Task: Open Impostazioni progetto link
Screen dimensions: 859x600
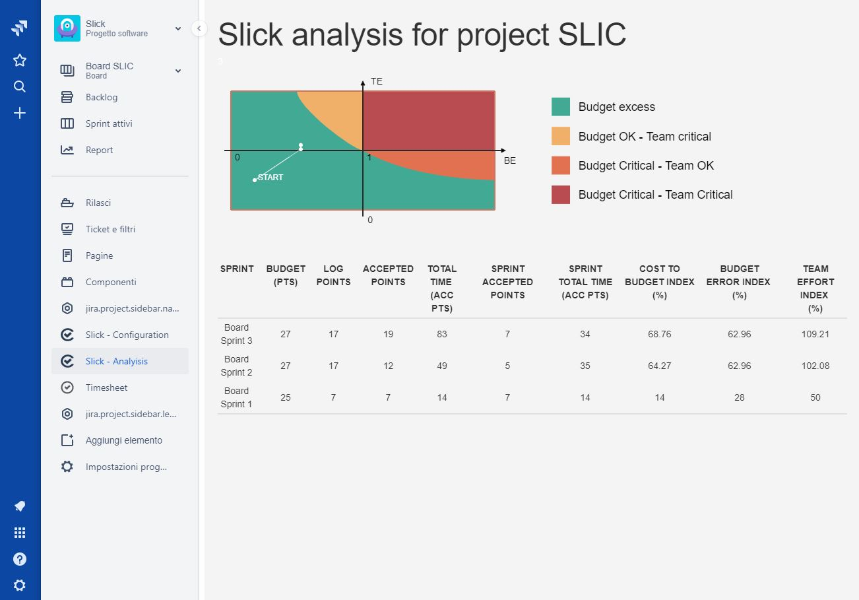Action: (x=126, y=467)
